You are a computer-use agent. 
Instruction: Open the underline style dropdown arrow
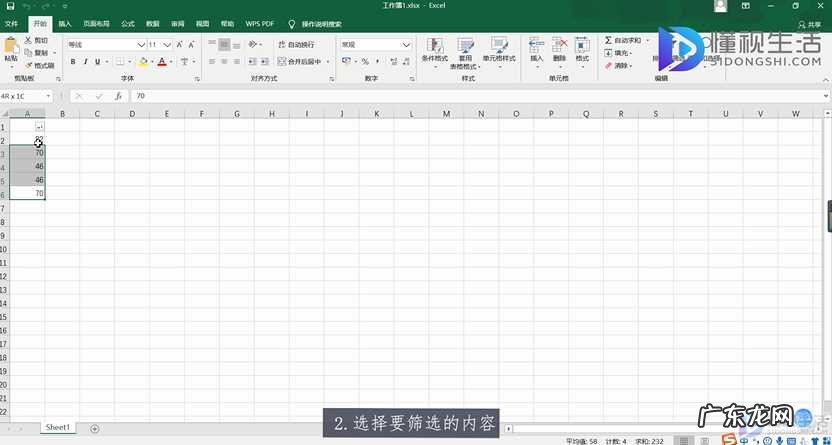click(x=107, y=62)
